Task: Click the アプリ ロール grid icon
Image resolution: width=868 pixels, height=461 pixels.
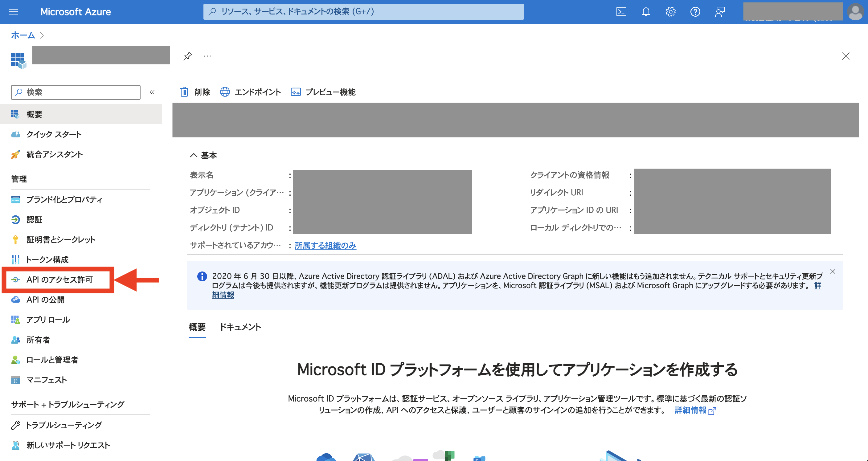Action: click(15, 320)
